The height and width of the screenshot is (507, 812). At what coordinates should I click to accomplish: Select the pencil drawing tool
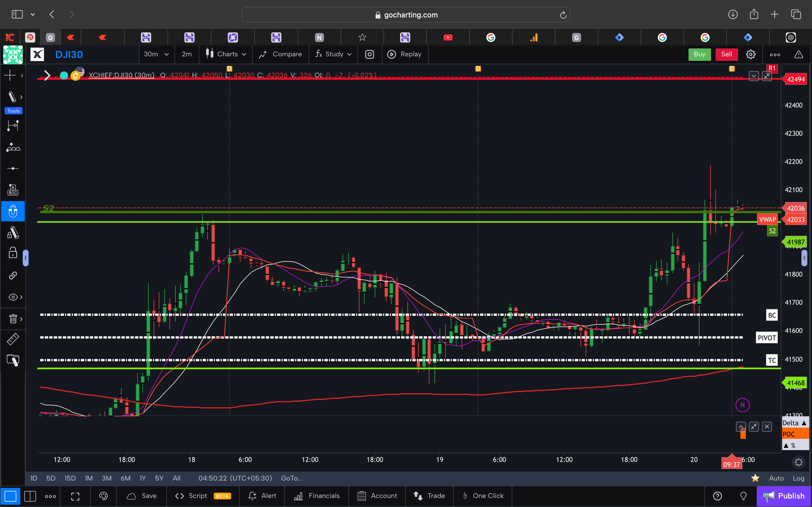coord(12,97)
